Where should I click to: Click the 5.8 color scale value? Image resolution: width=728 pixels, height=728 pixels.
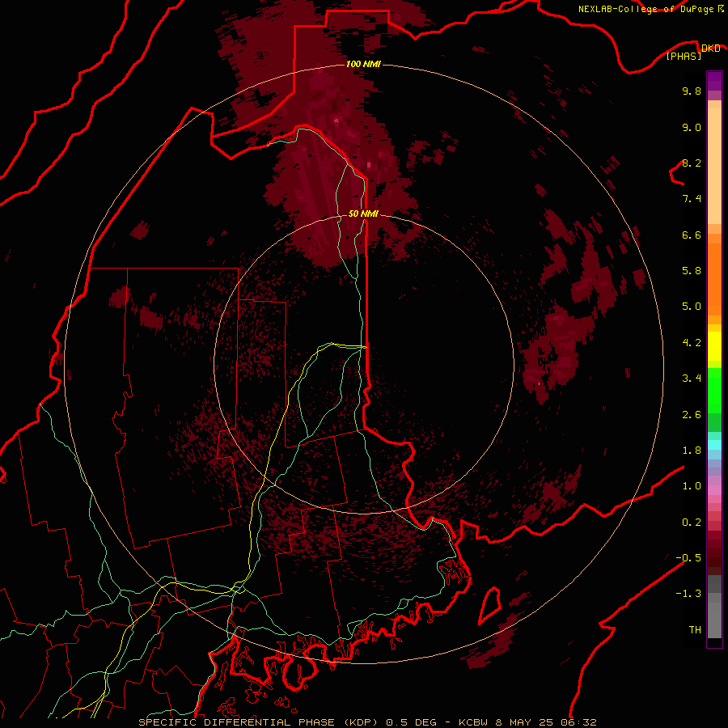pos(692,271)
